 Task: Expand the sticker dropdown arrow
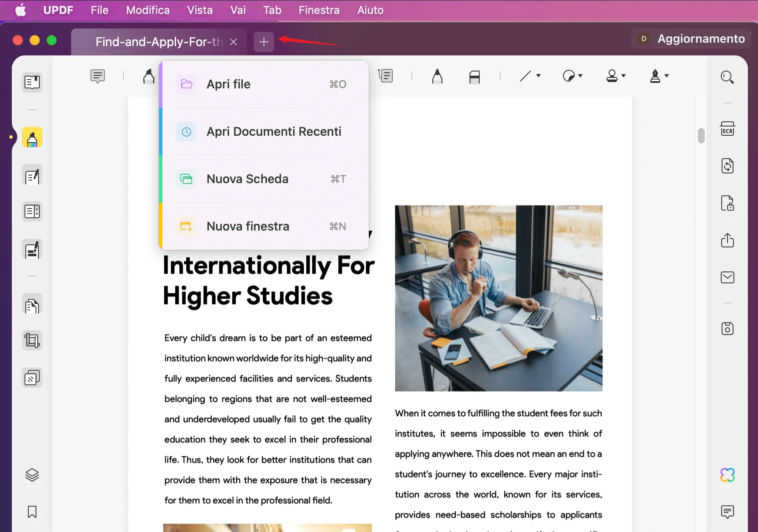coord(580,76)
